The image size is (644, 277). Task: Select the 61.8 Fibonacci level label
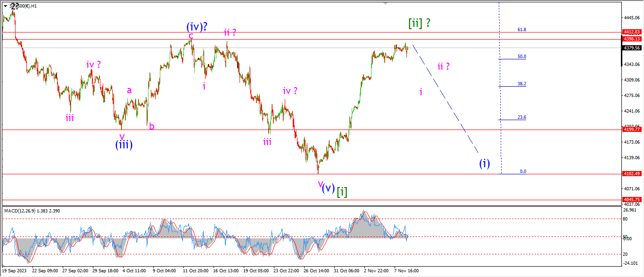521,30
